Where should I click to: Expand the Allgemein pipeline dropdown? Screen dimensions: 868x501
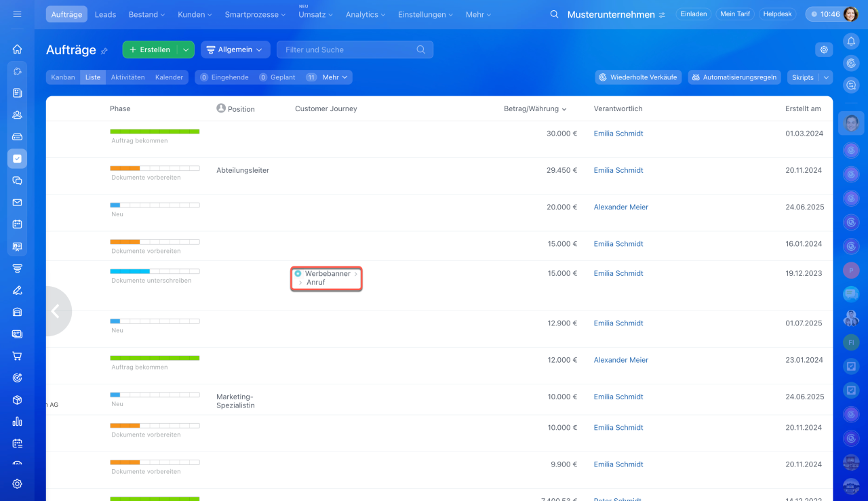(x=235, y=49)
